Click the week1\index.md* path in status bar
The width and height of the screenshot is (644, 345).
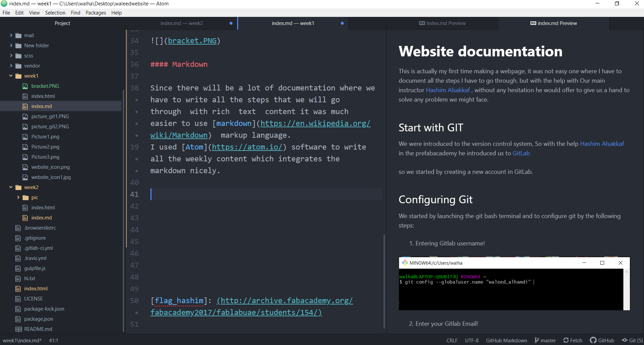[x=22, y=340]
